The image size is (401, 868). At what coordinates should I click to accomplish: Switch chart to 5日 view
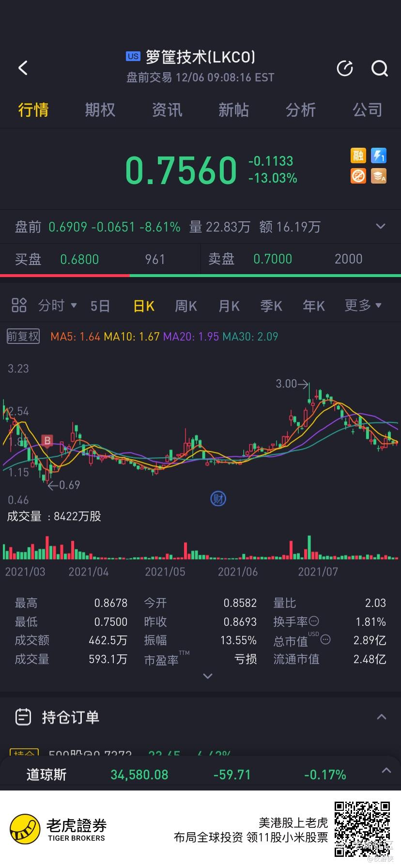[x=100, y=306]
